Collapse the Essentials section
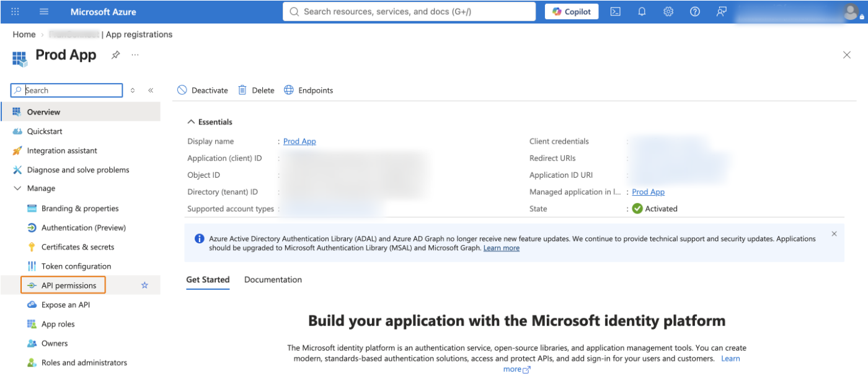868x379 pixels. (x=210, y=122)
